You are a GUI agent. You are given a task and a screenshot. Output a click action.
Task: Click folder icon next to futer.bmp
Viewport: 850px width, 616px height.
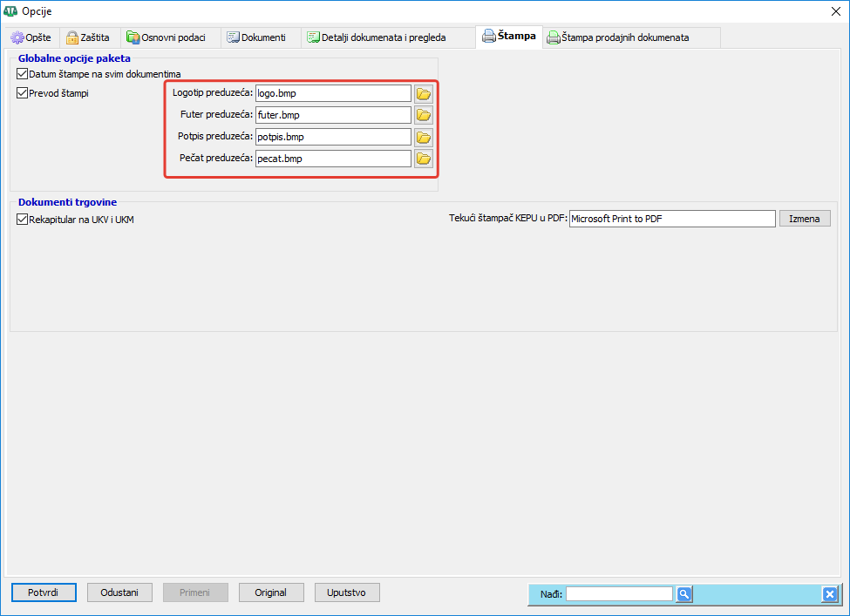(424, 115)
